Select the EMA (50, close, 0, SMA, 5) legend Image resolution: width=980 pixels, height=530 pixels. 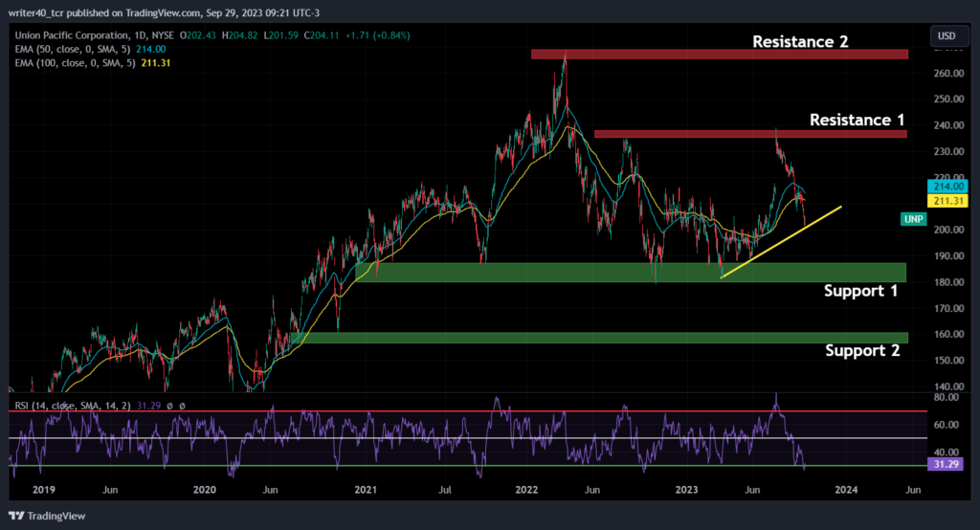[x=73, y=50]
